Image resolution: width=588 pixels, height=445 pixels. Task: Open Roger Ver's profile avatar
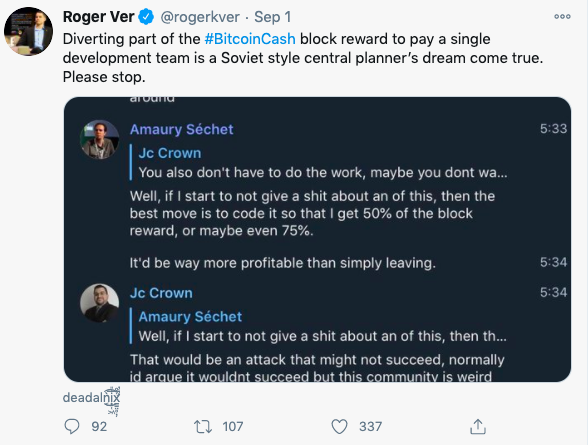(x=28, y=31)
